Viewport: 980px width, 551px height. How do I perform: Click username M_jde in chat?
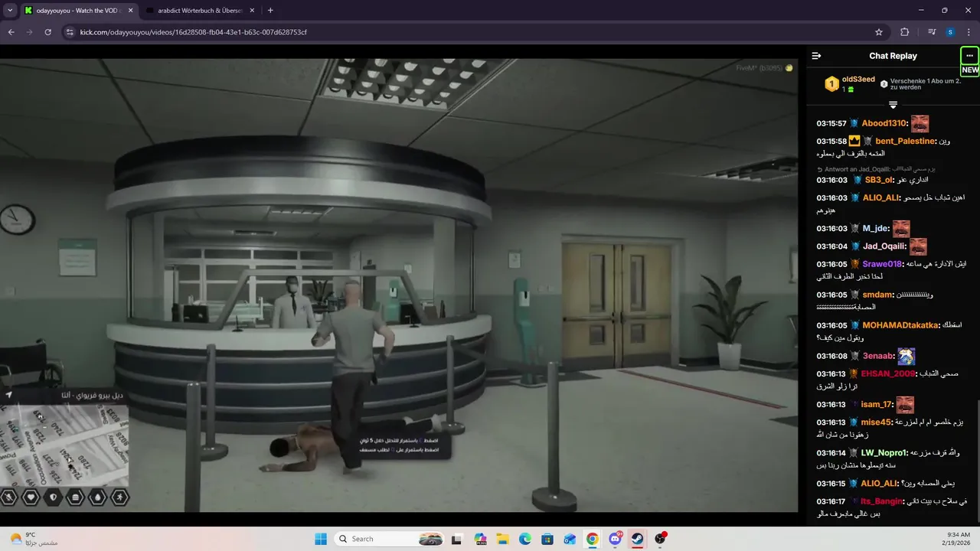[x=876, y=228]
